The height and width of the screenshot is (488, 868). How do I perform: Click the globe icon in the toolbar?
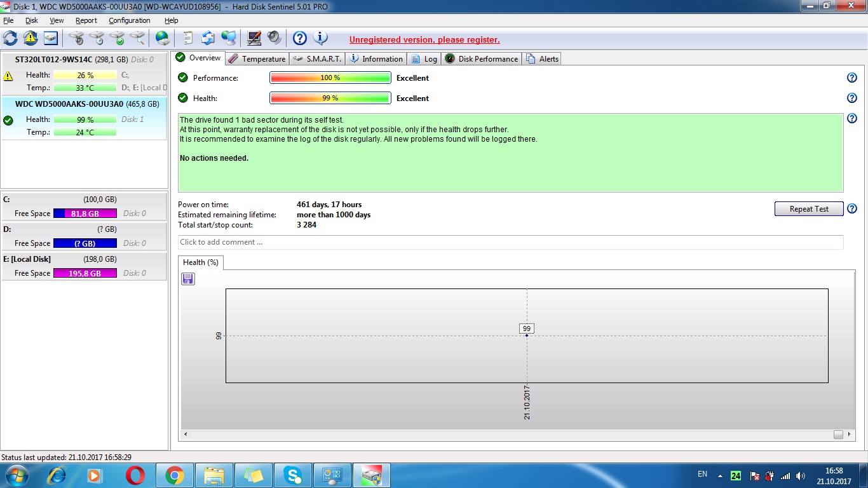pyautogui.click(x=163, y=38)
